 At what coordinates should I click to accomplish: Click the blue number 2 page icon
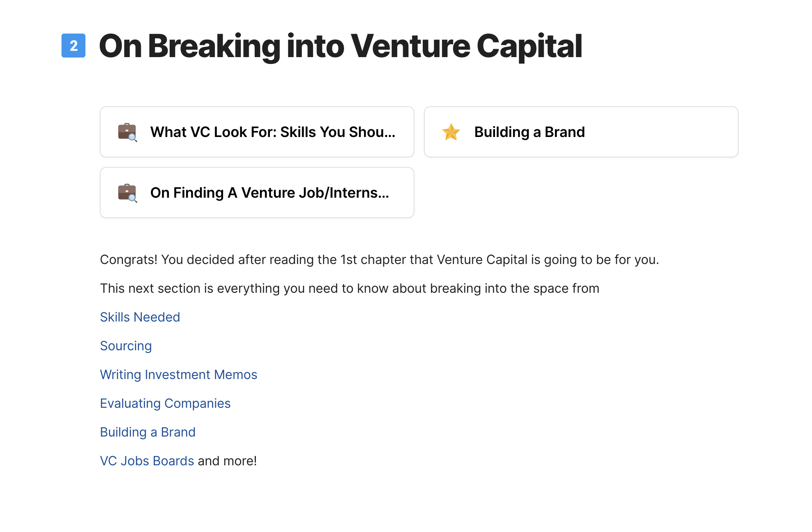tap(73, 46)
